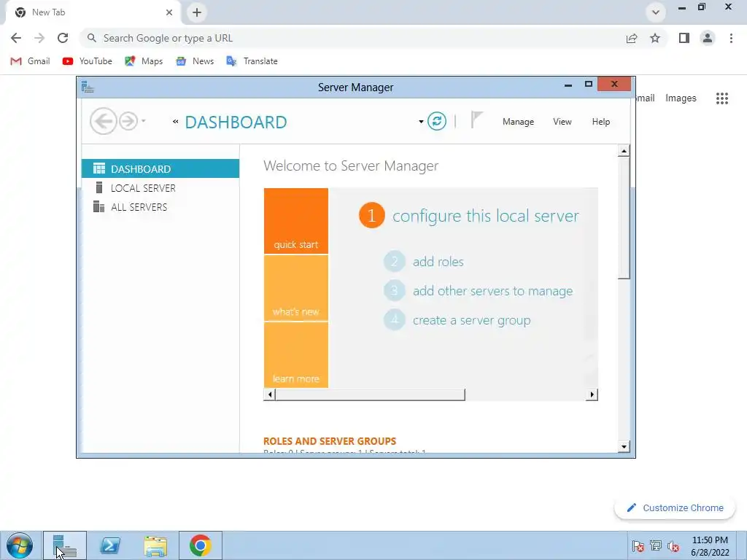Click step 3 circle beside add other servers
The width and height of the screenshot is (747, 560).
tap(394, 290)
